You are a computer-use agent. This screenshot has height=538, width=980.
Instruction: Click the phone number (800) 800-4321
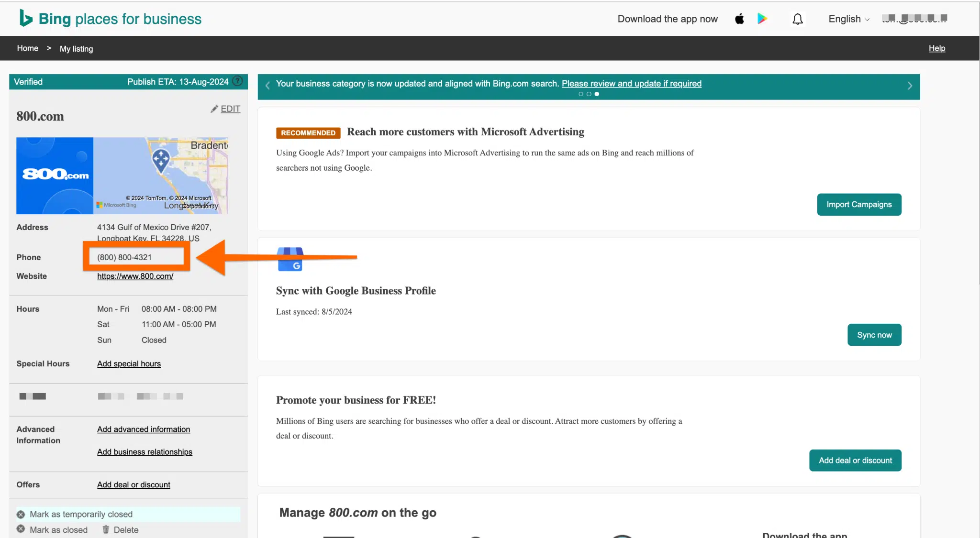point(124,257)
